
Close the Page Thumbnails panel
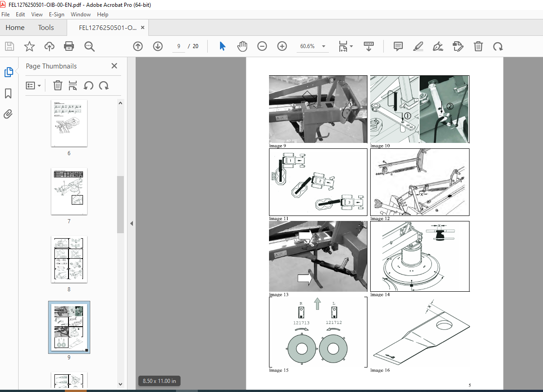click(x=114, y=66)
